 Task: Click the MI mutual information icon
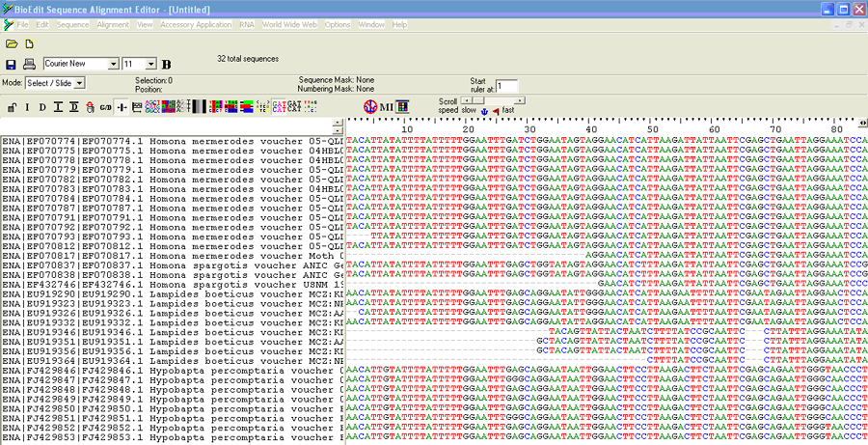(x=387, y=105)
